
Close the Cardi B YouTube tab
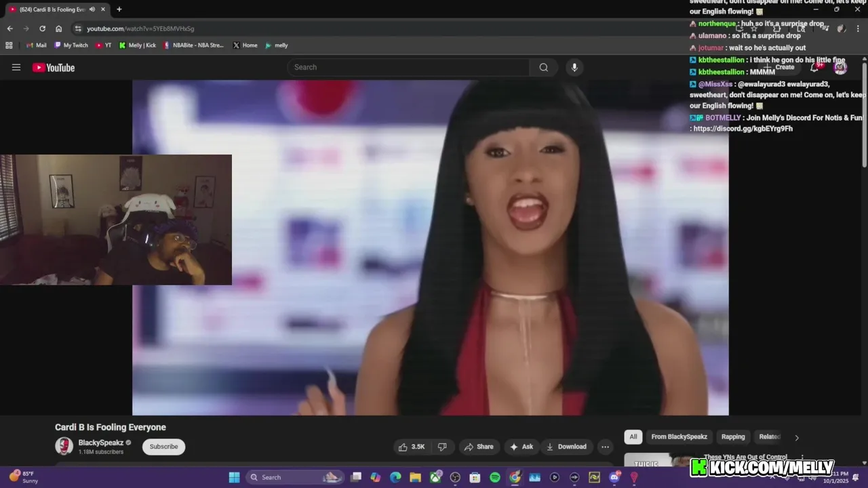[103, 9]
